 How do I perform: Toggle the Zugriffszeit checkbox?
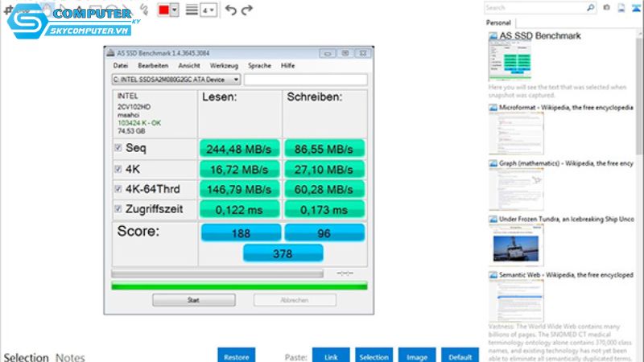tap(118, 209)
